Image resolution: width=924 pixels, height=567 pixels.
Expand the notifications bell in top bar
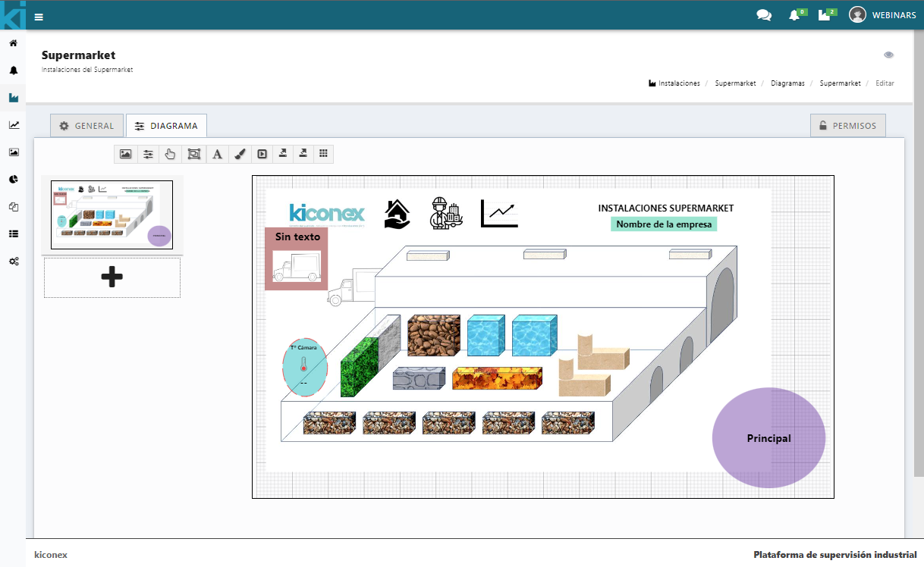click(x=794, y=15)
